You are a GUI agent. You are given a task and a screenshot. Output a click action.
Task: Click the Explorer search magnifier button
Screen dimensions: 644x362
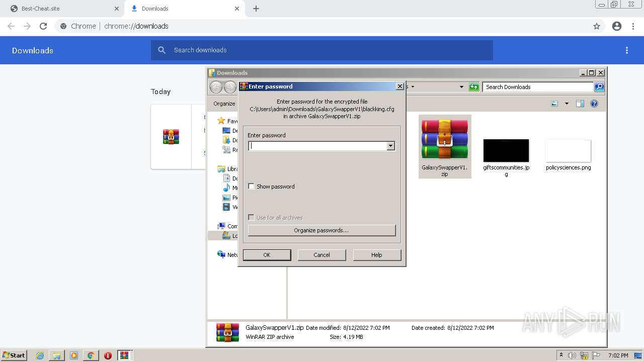pos(599,87)
